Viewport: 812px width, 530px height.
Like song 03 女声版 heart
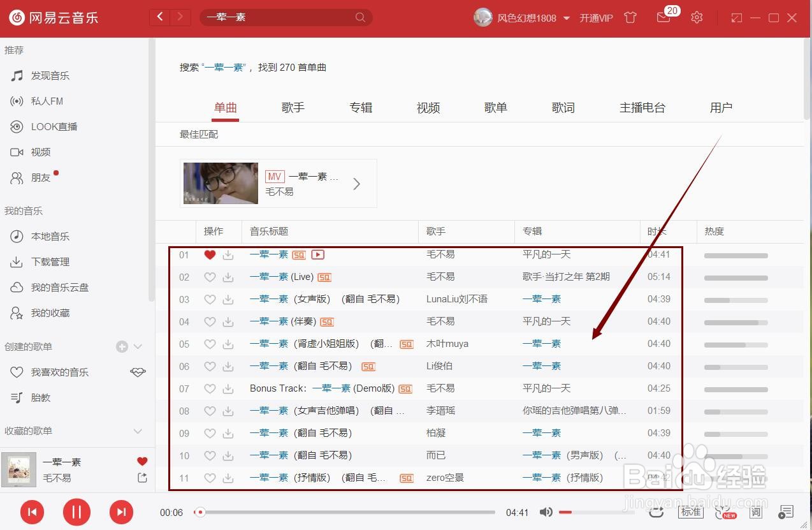click(210, 300)
